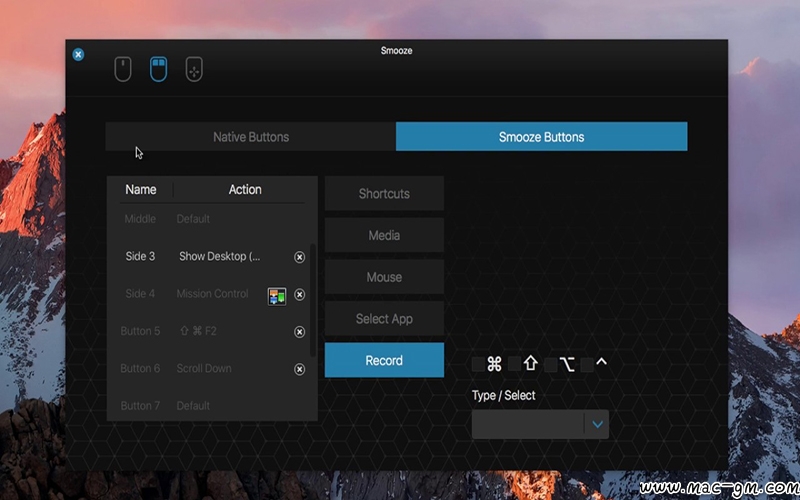Toggle the Command modifier checkbox

tap(478, 364)
